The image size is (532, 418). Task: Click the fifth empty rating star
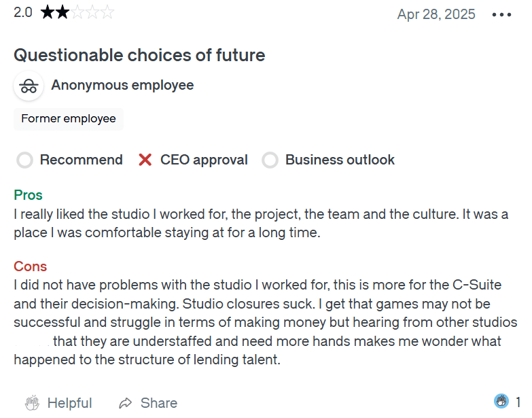(x=107, y=12)
